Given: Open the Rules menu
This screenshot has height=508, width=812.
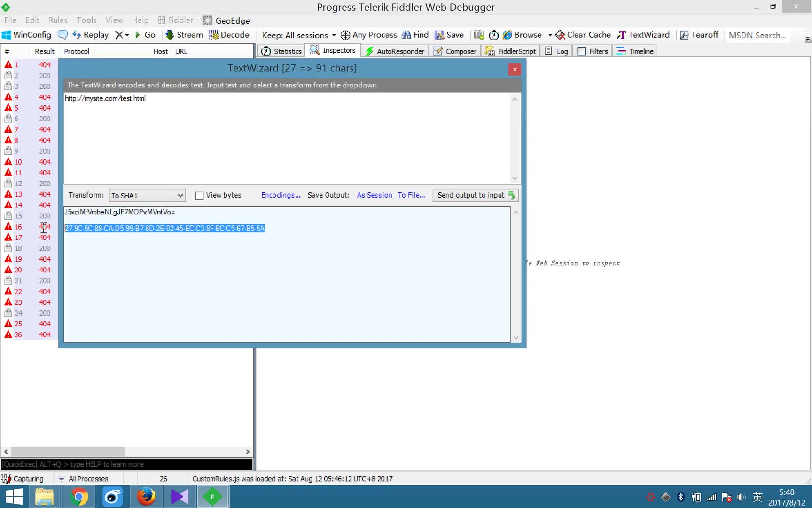Looking at the screenshot, I should point(58,20).
